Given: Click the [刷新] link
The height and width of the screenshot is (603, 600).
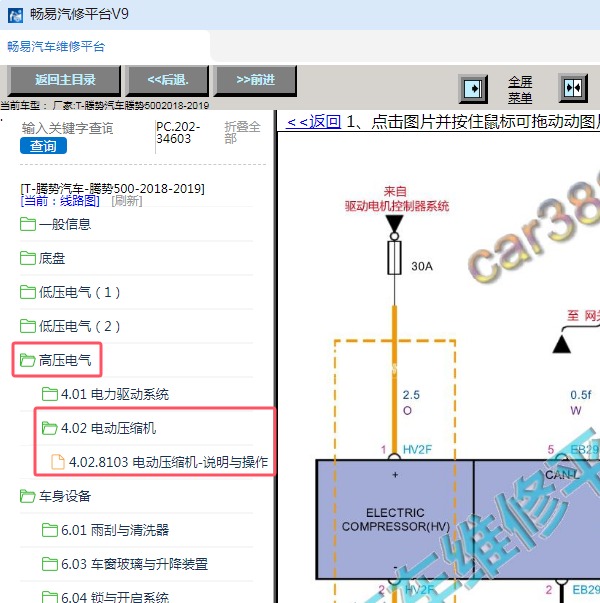Looking at the screenshot, I should pyautogui.click(x=127, y=201).
